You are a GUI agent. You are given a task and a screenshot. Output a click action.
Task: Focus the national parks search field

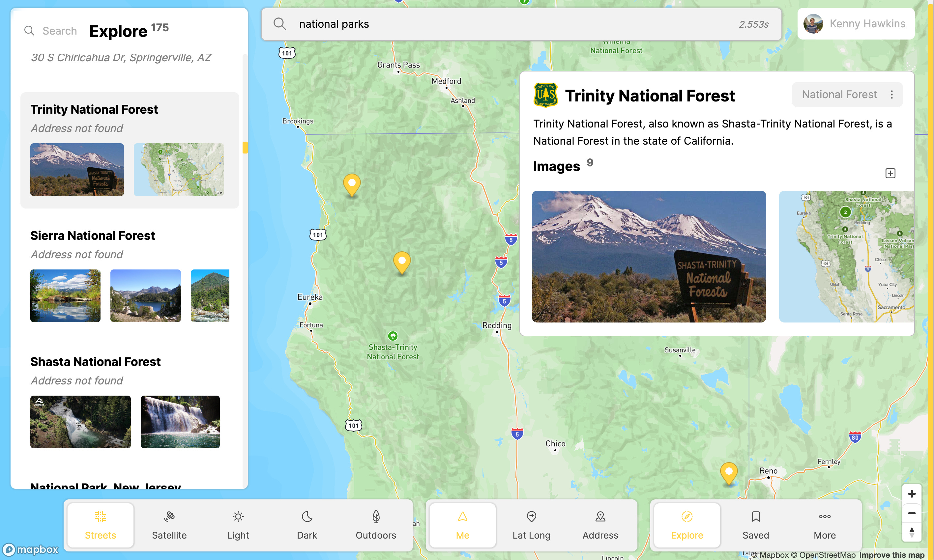[x=521, y=24]
